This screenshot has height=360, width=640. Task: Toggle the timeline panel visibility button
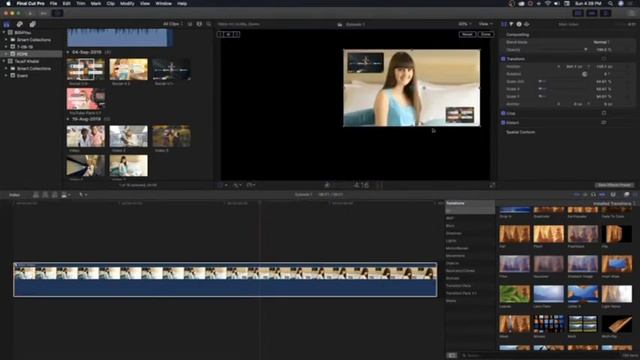[592, 13]
